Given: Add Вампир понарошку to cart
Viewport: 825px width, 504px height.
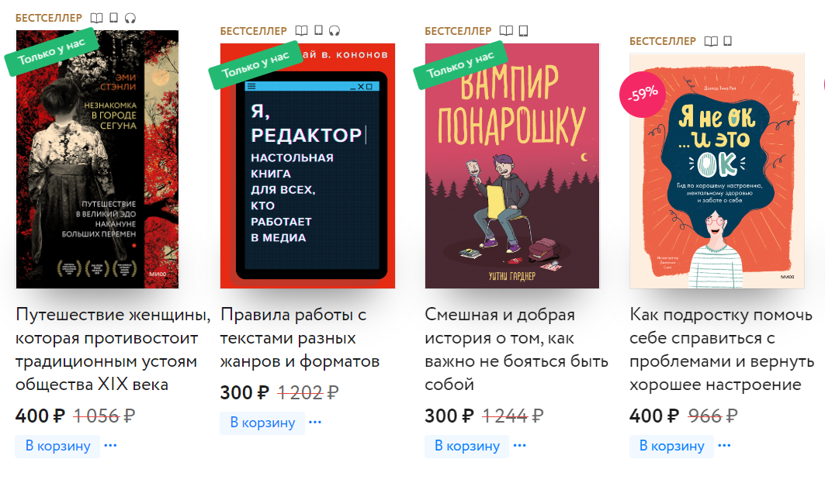Looking at the screenshot, I should click(x=467, y=446).
